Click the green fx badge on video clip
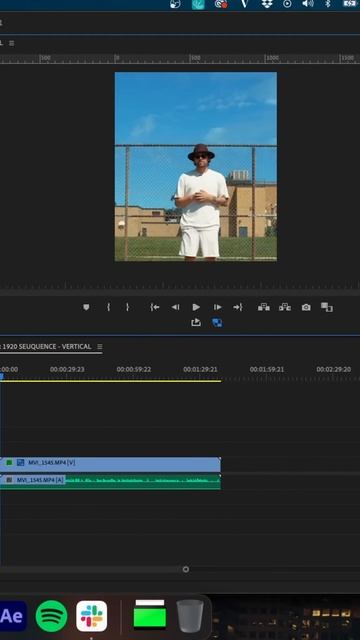 9,463
